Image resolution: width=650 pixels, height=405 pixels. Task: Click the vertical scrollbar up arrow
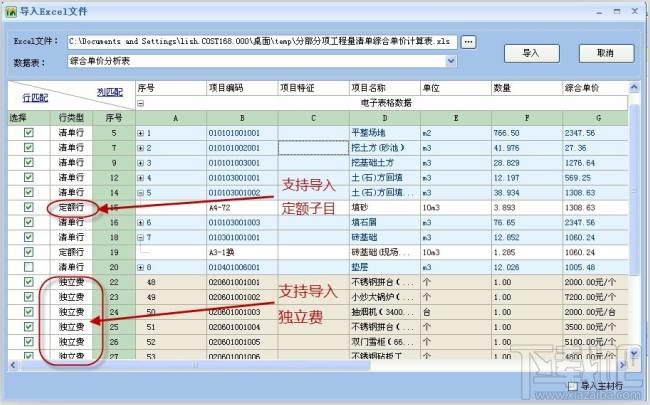pyautogui.click(x=634, y=87)
